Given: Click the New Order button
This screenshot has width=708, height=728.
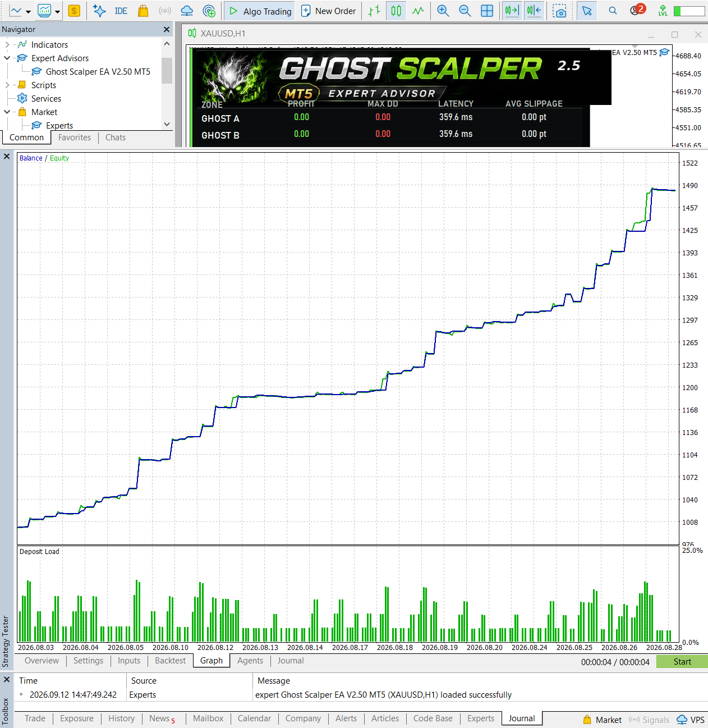Looking at the screenshot, I should click(328, 11).
